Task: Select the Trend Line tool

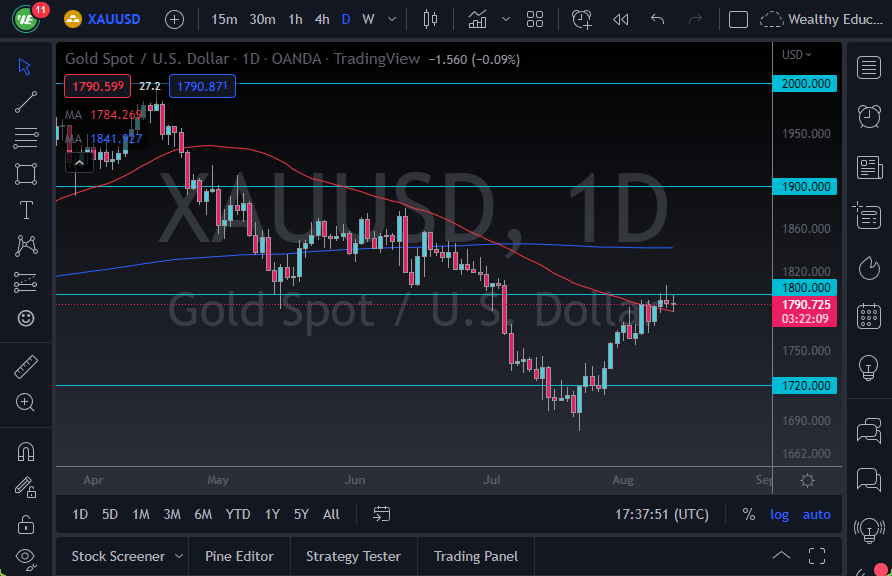Action: coord(26,100)
